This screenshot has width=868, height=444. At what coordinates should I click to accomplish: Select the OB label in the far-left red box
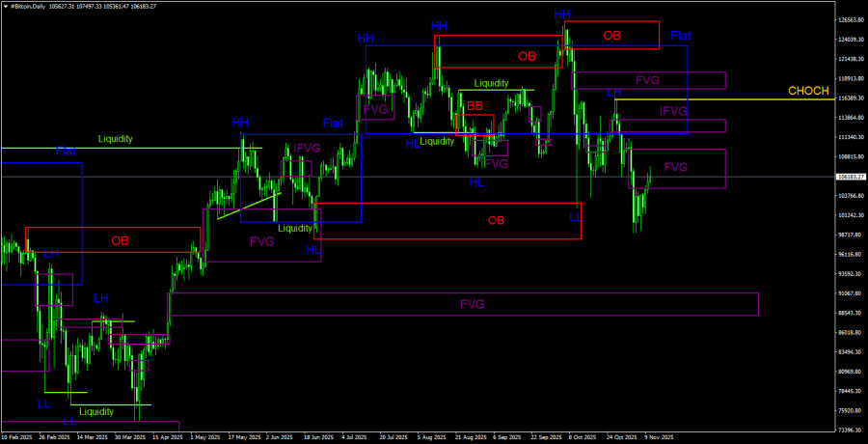(120, 240)
